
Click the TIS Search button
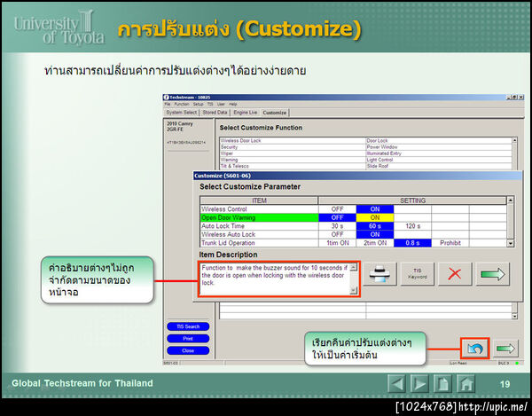click(188, 326)
